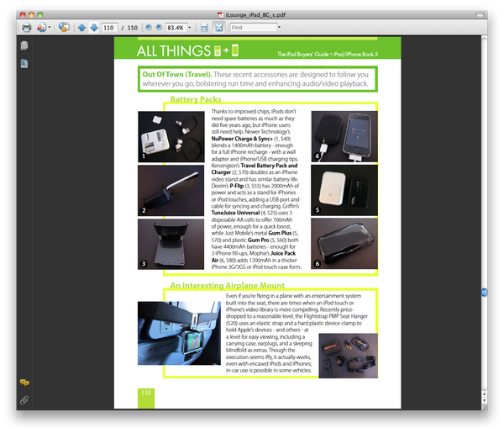Open the Create PDF icon menu

point(41,28)
